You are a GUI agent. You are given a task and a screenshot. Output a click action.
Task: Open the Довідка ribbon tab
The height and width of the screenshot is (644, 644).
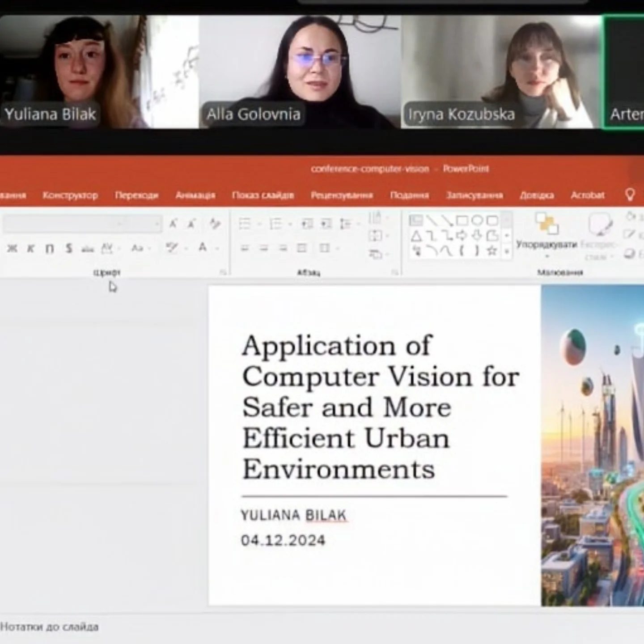click(x=537, y=195)
